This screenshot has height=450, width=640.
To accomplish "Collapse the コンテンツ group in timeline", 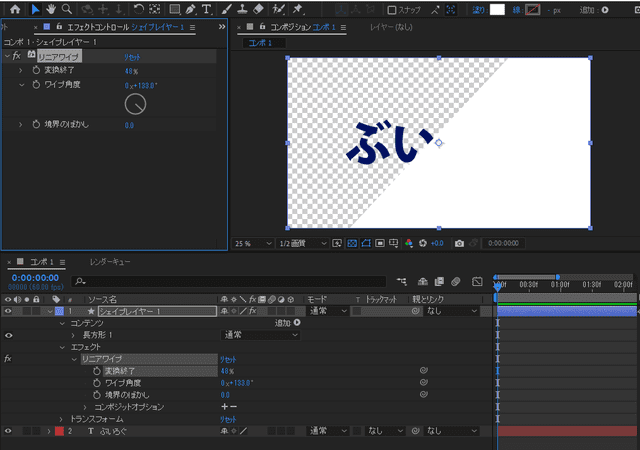I will point(62,323).
